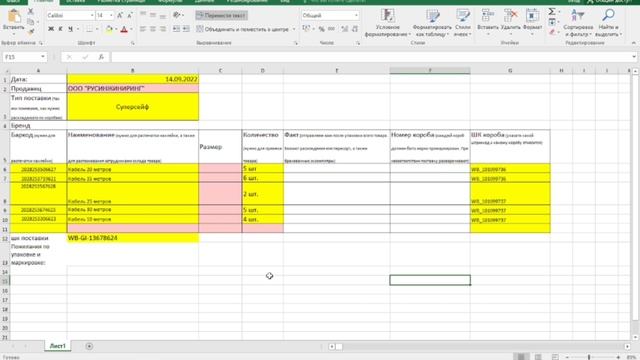640x360 pixels.
Task: Click Clear eraser icon
Action: coord(552,32)
